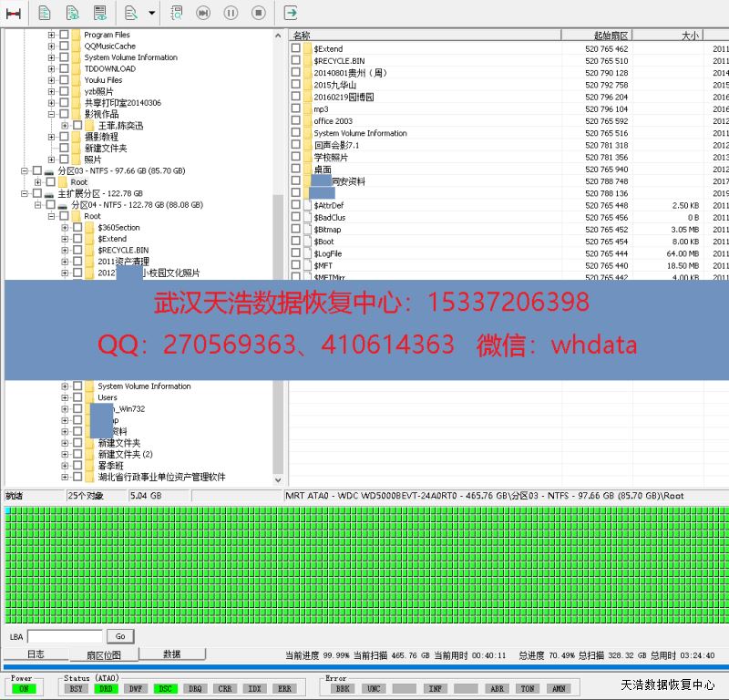Check the box for Youku Files folder
Viewport: 729px width, 700px height.
(x=64, y=80)
